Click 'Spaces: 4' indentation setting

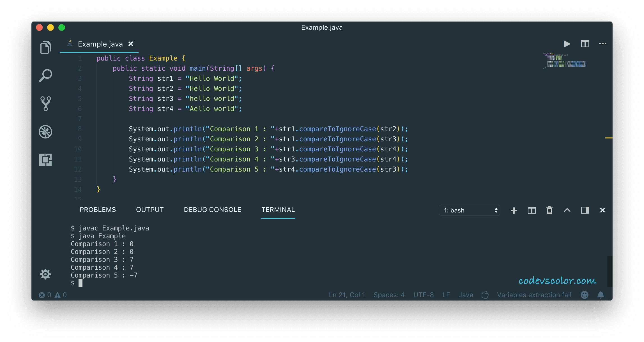point(389,295)
